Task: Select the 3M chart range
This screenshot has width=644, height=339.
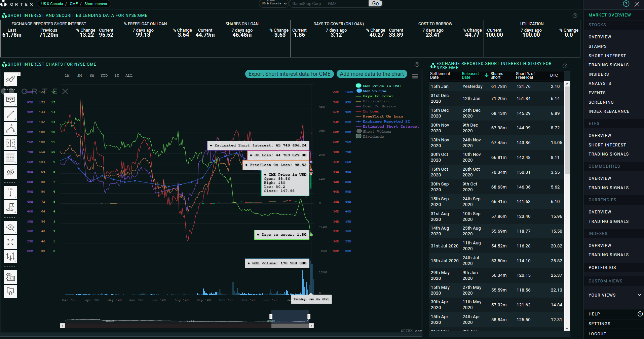Action: (x=79, y=76)
